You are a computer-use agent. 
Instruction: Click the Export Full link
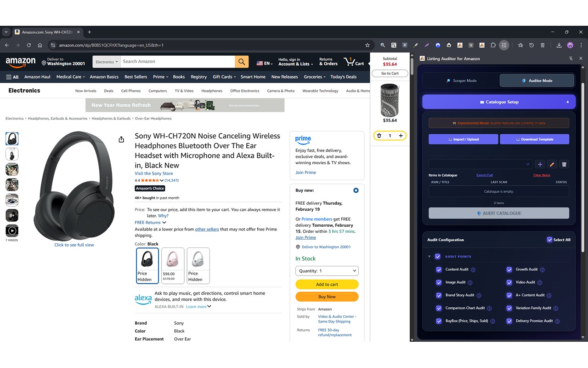(485, 175)
